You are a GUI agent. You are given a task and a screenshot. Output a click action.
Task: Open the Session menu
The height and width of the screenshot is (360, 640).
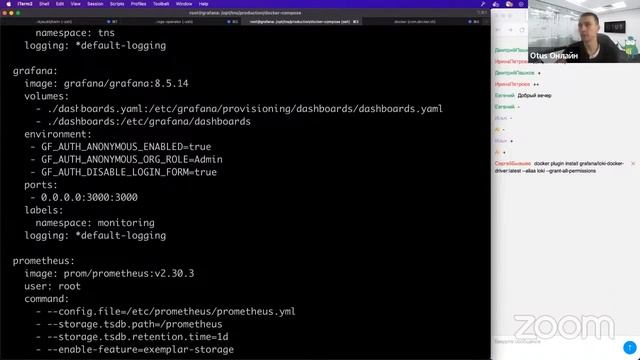point(95,4)
